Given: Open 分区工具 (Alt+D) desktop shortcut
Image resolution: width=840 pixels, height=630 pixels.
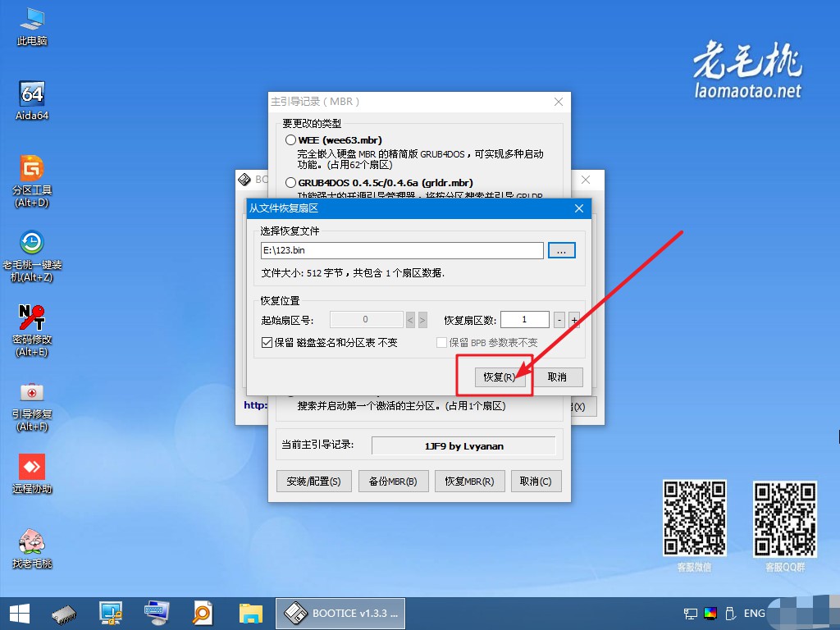Looking at the screenshot, I should (x=32, y=181).
